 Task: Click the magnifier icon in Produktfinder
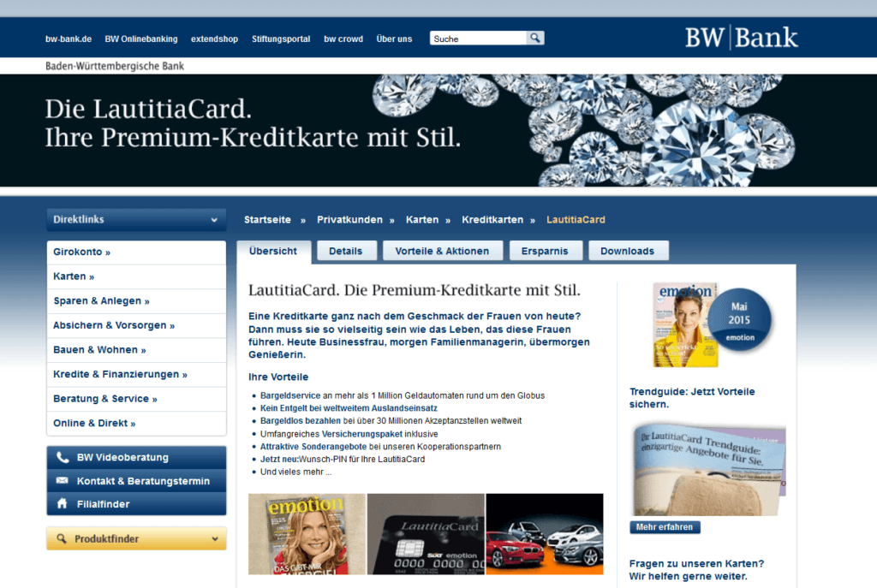[x=62, y=539]
